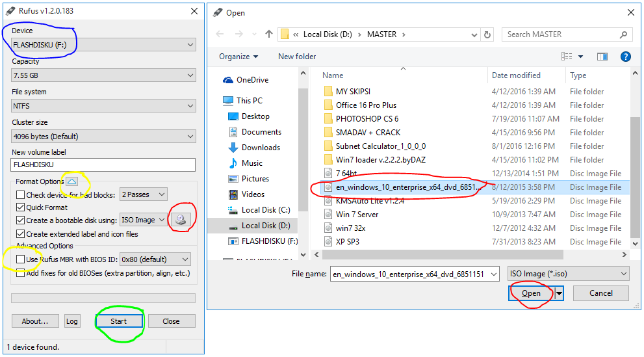Collapse Format Options with the arrow toggle
The width and height of the screenshot is (644, 357).
click(x=71, y=181)
